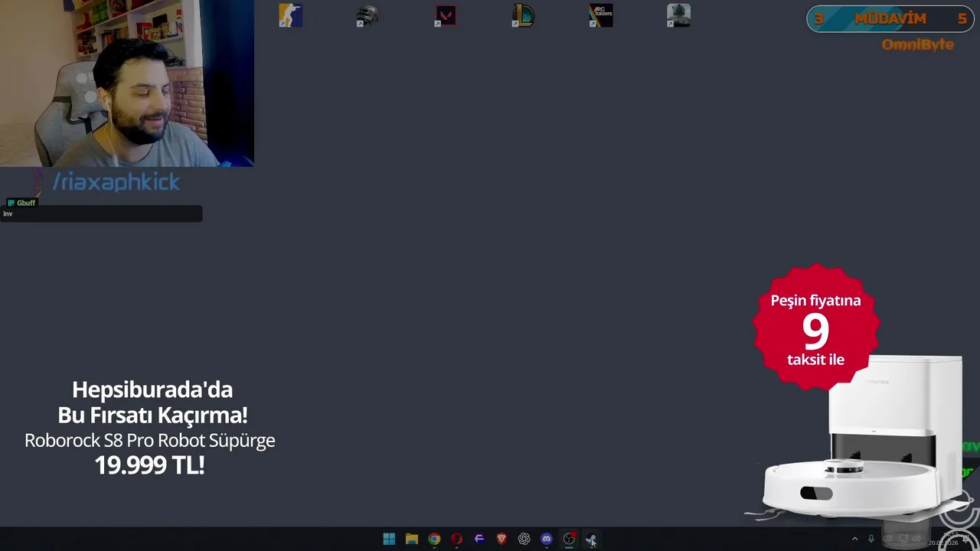This screenshot has height=551, width=980.
Task: Open the PUBG helmet desktop shortcut
Action: [x=368, y=15]
